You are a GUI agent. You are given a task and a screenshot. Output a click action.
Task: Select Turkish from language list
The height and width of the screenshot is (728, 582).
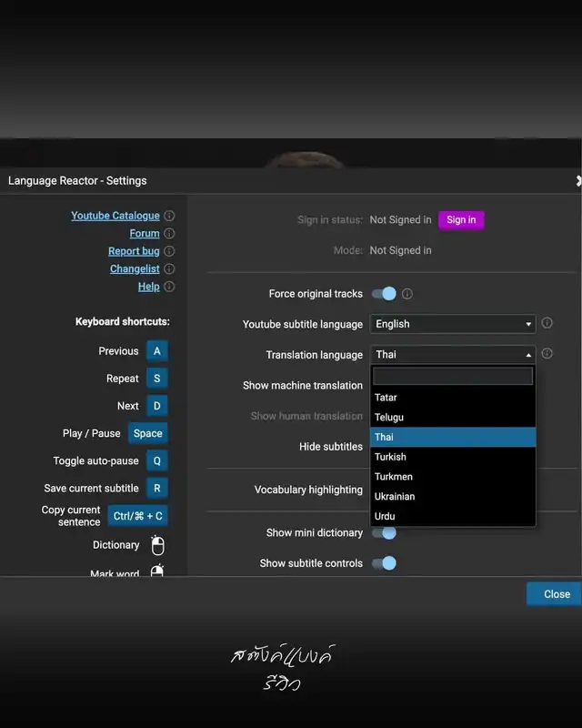coord(391,457)
